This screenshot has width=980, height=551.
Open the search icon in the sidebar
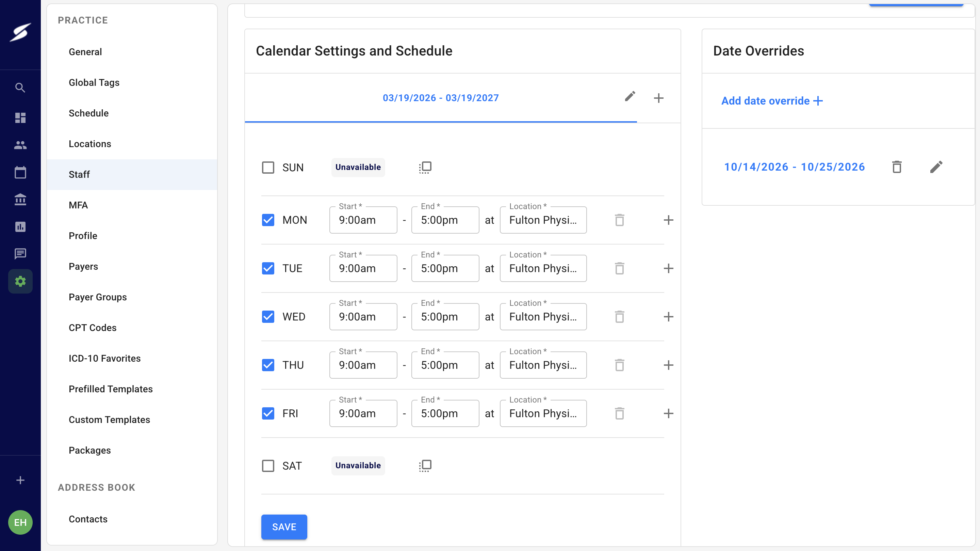[20, 88]
